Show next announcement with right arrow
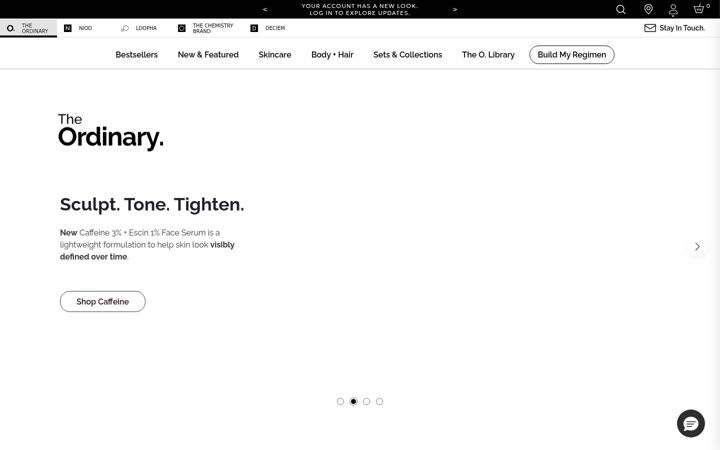This screenshot has width=720, height=450. tap(455, 9)
